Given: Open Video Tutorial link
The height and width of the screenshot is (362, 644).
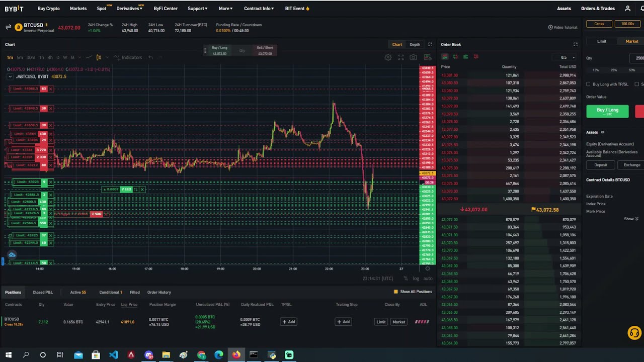Looking at the screenshot, I should click(562, 27).
